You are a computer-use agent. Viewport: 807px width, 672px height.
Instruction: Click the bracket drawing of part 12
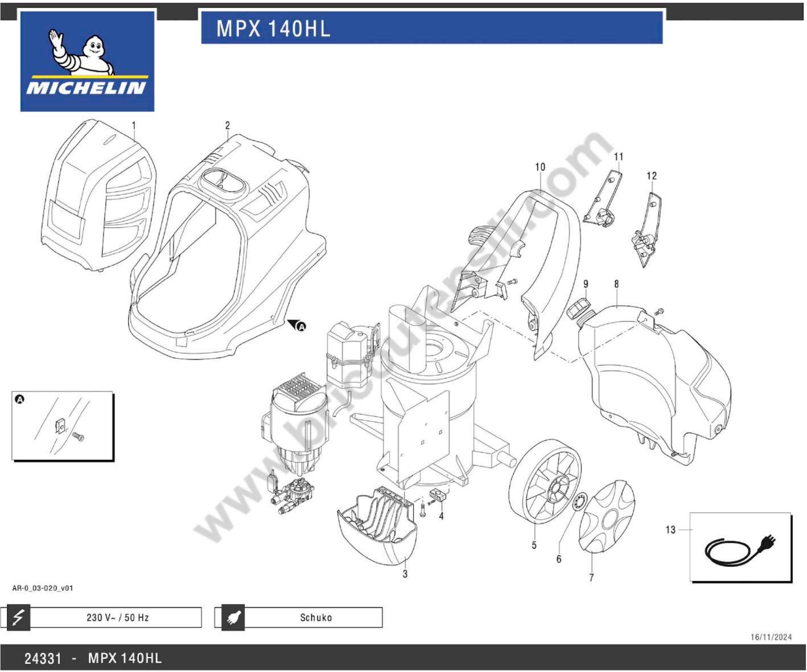point(646,230)
